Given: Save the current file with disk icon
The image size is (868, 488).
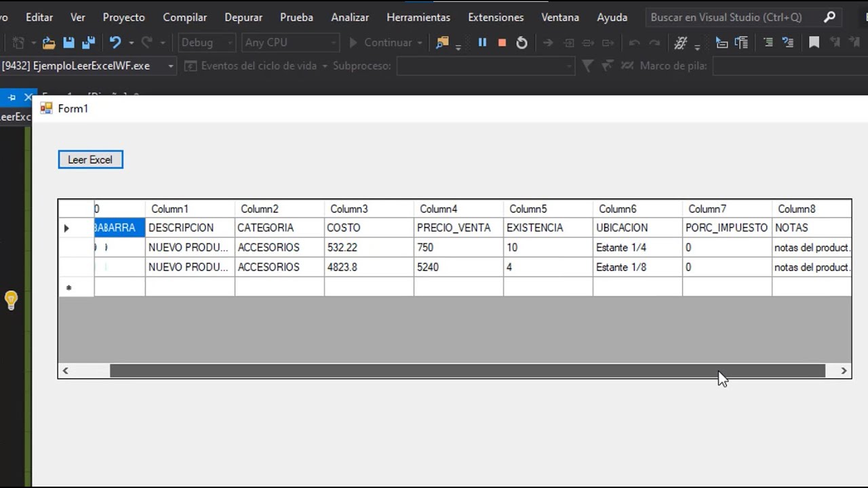Looking at the screenshot, I should pyautogui.click(x=68, y=43).
